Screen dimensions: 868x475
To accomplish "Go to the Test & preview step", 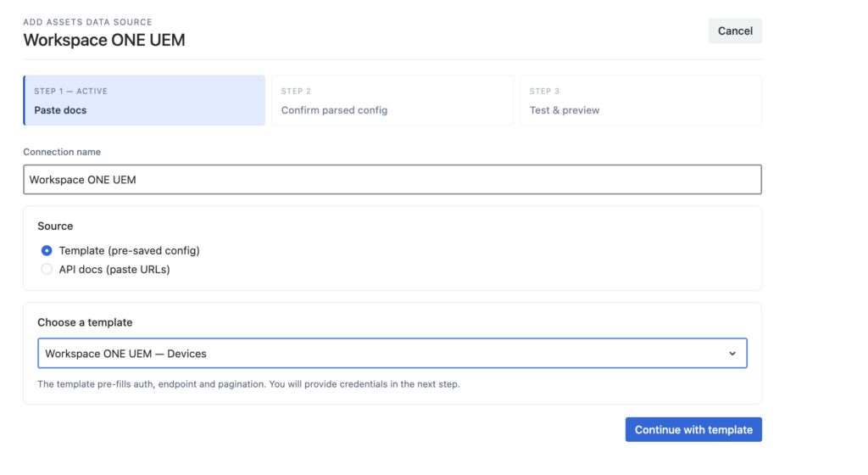I will click(x=641, y=100).
